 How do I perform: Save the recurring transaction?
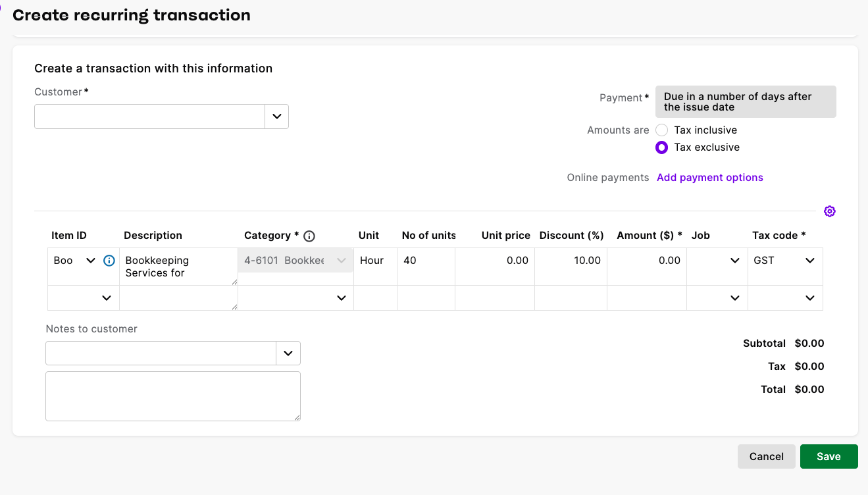coord(829,457)
